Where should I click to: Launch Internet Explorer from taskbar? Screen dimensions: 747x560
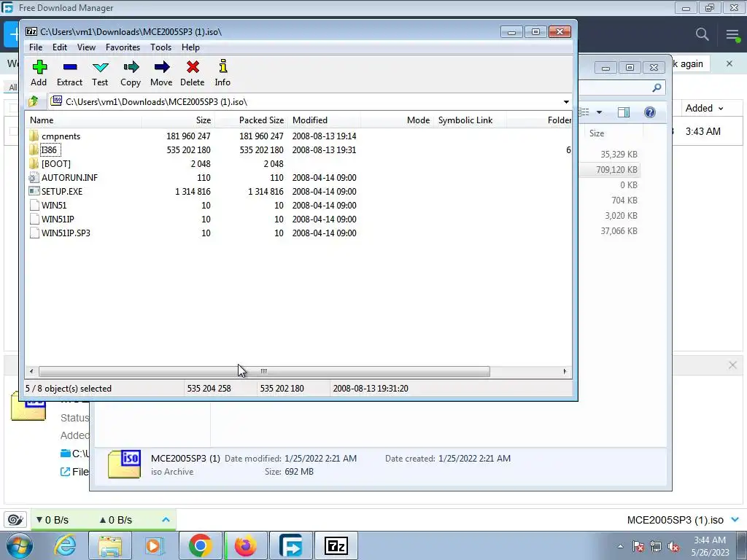point(65,545)
